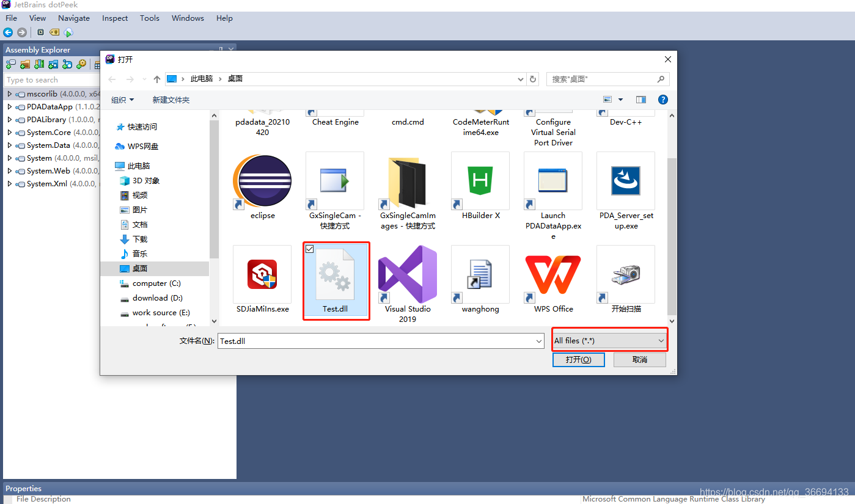Open assembly icon in Assembly Explorer toolbar

coord(10,64)
